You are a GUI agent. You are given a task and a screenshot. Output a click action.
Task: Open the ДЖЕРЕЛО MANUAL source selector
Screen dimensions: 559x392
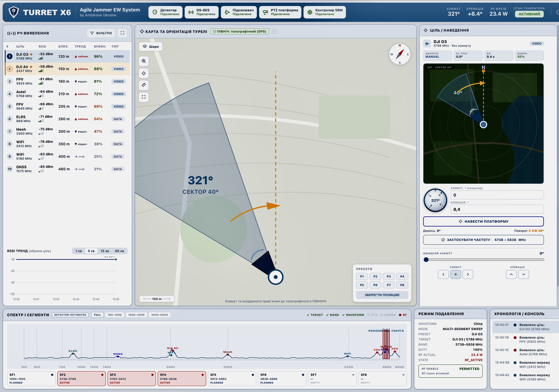437,55
